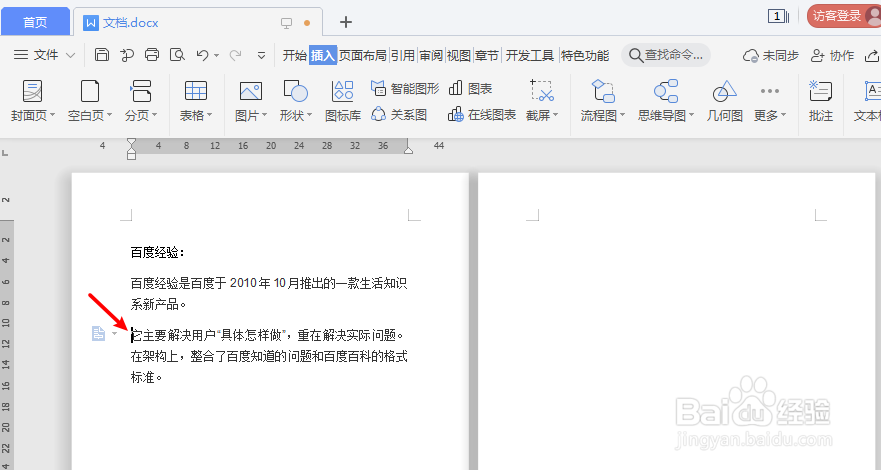Select the Insert (插入) ribbon tab
Viewport: 881px width, 470px height.
(323, 55)
